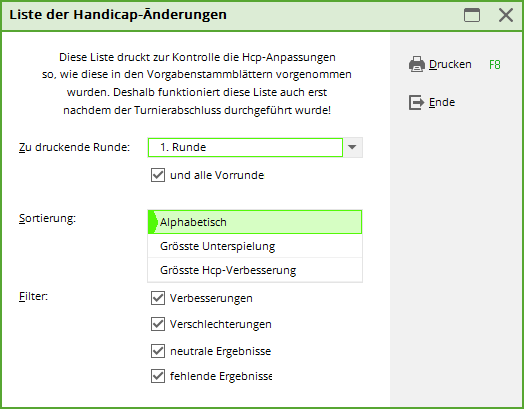Click the Ende button label
The image size is (524, 409).
click(x=442, y=102)
